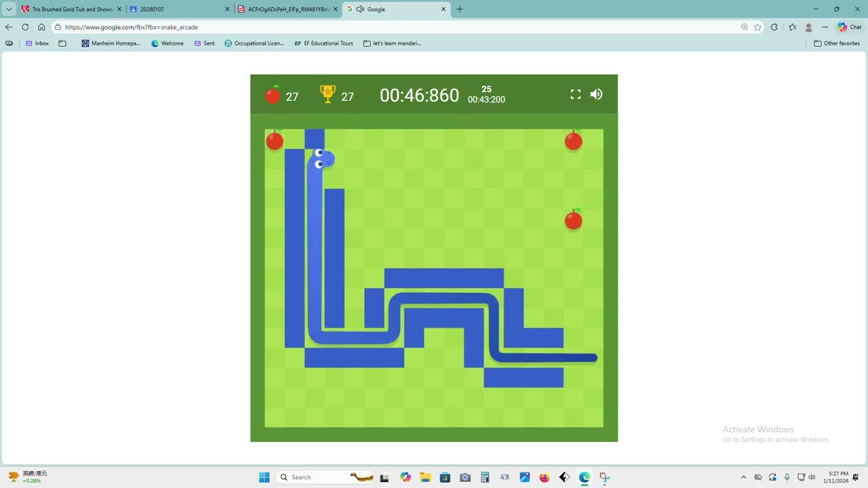The image size is (868, 488).
Task: Open Snipping Tool from taskbar
Action: point(604,477)
